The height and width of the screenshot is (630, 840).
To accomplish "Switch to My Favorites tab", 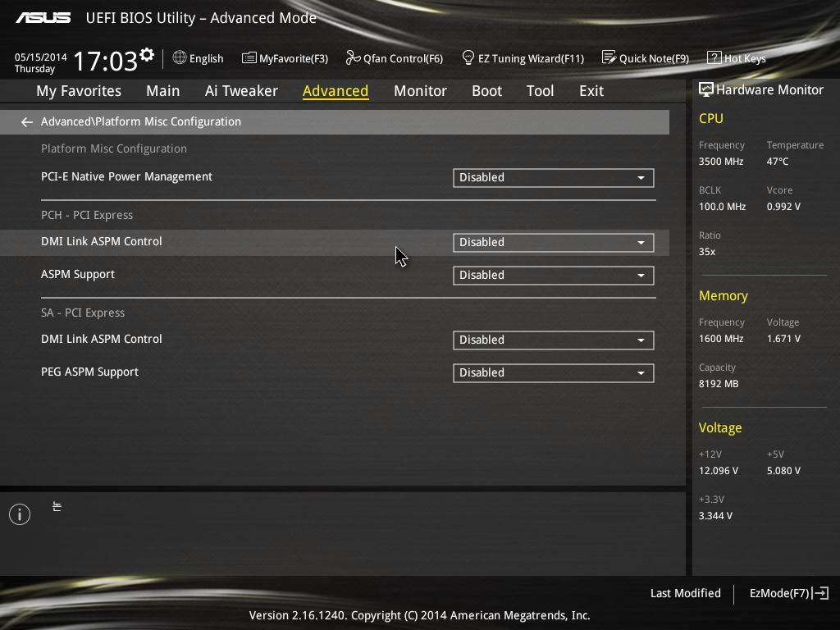I will (79, 91).
